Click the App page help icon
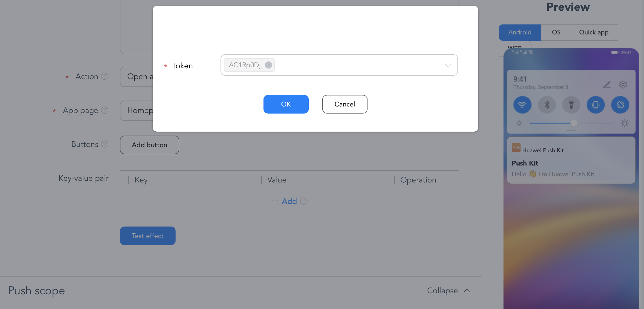 pyautogui.click(x=105, y=110)
